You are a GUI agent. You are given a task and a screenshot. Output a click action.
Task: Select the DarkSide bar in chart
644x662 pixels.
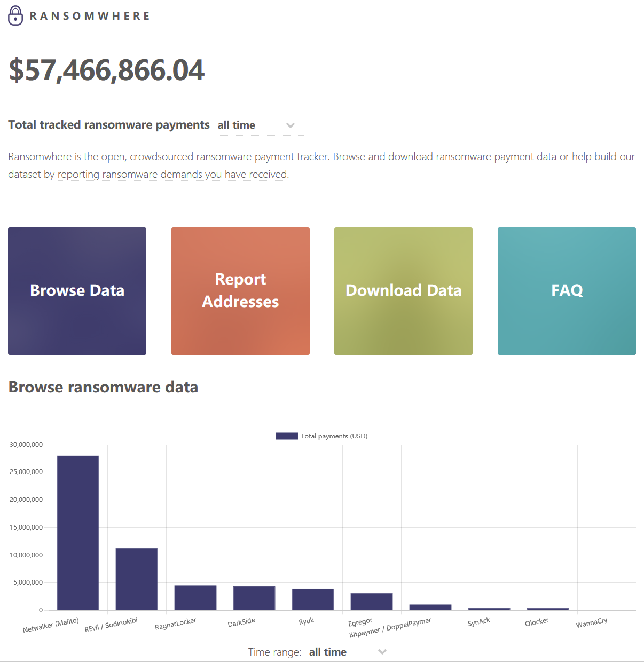click(x=254, y=598)
